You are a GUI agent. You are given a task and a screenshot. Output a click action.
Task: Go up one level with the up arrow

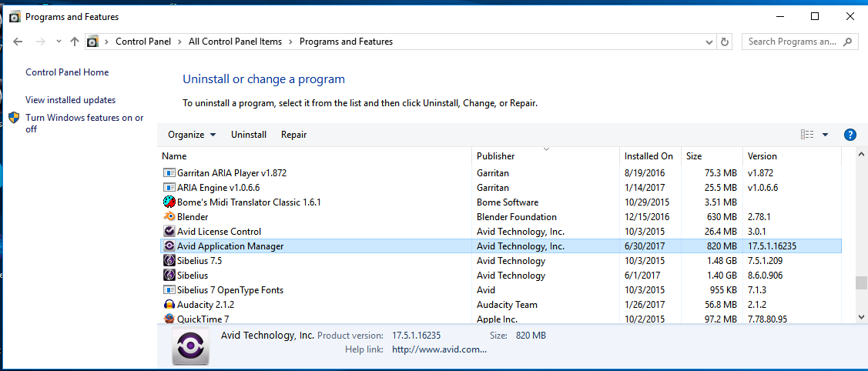coord(75,42)
